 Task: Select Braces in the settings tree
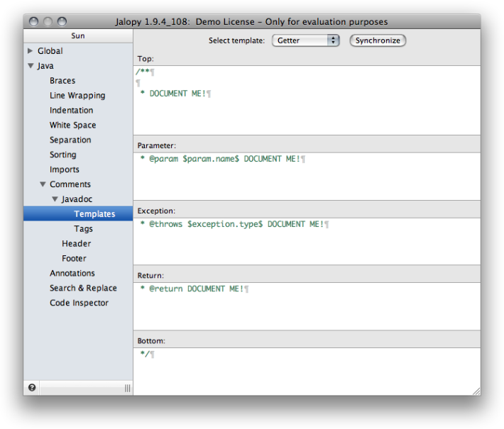pyautogui.click(x=62, y=81)
